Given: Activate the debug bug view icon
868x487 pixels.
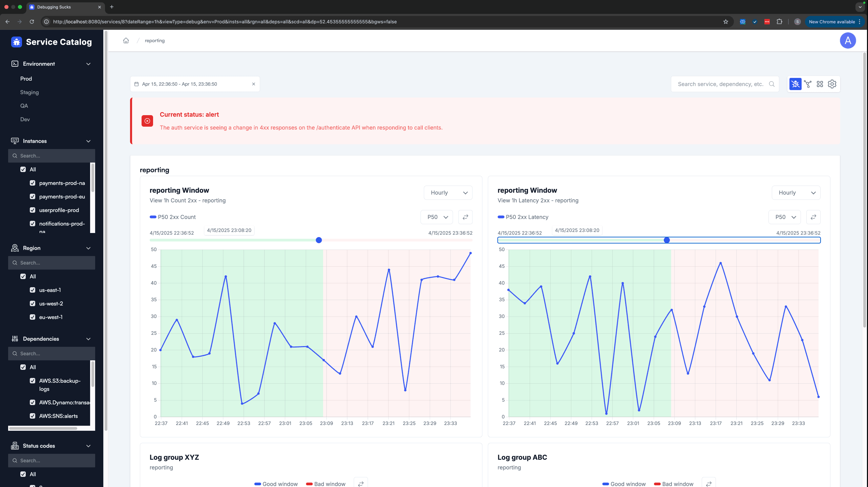Looking at the screenshot, I should click(795, 84).
